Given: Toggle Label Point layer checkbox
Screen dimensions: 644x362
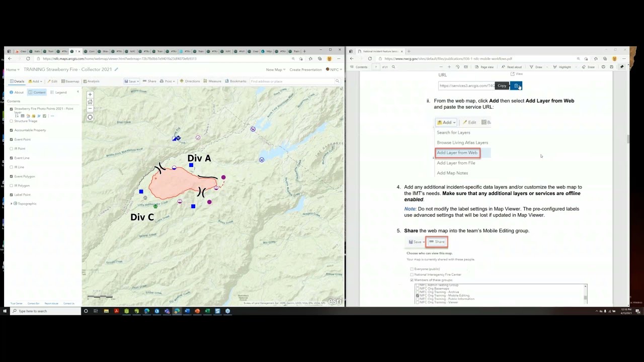Looking at the screenshot, I should pyautogui.click(x=12, y=195).
